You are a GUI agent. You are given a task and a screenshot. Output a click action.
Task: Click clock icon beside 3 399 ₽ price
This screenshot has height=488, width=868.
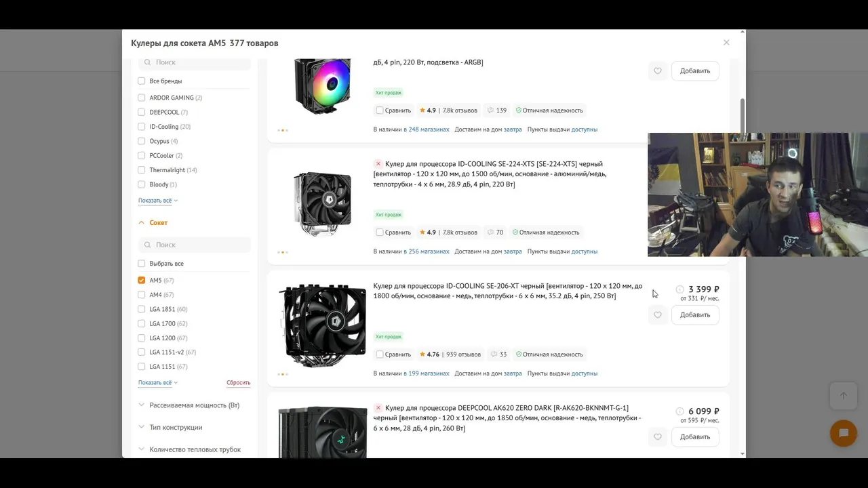[680, 289]
